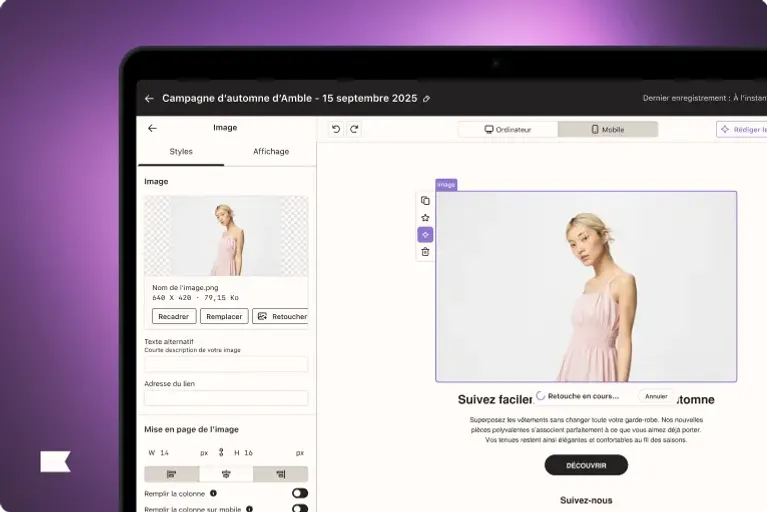Click the height H value field
767x512 pixels.
pos(269,453)
